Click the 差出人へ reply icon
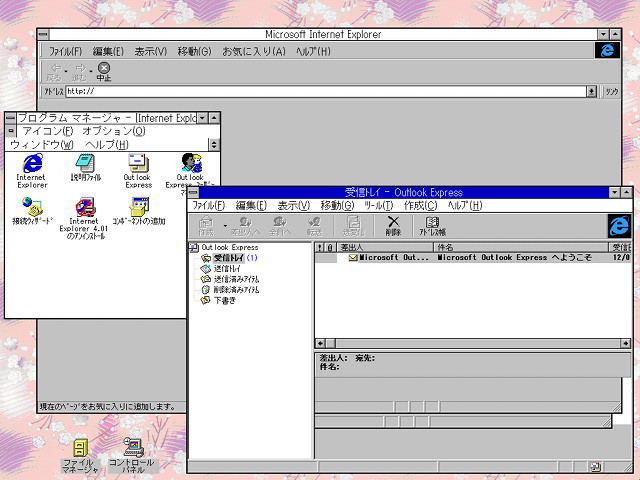The height and width of the screenshot is (480, 640). 245,226
